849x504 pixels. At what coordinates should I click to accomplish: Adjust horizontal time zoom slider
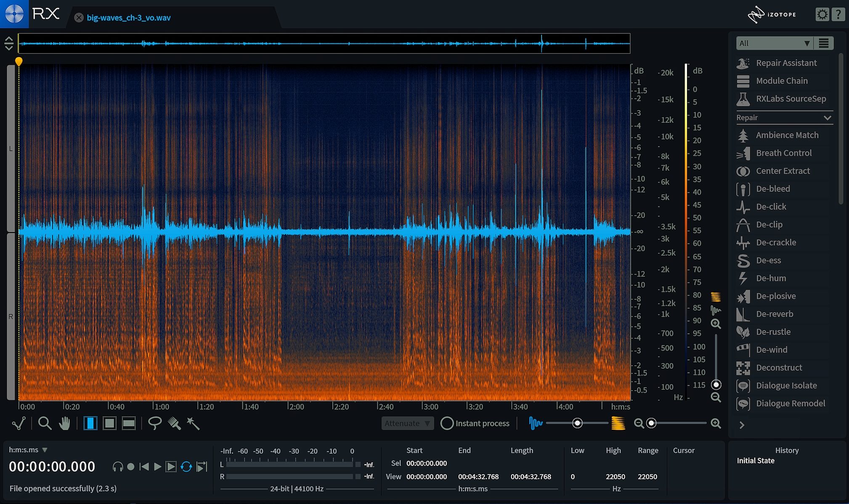pos(651,423)
